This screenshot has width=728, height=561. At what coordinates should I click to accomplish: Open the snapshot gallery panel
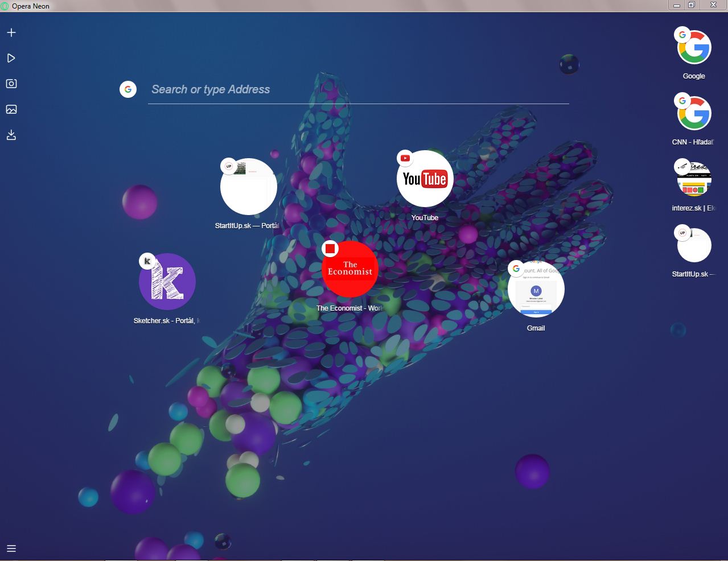(x=11, y=109)
